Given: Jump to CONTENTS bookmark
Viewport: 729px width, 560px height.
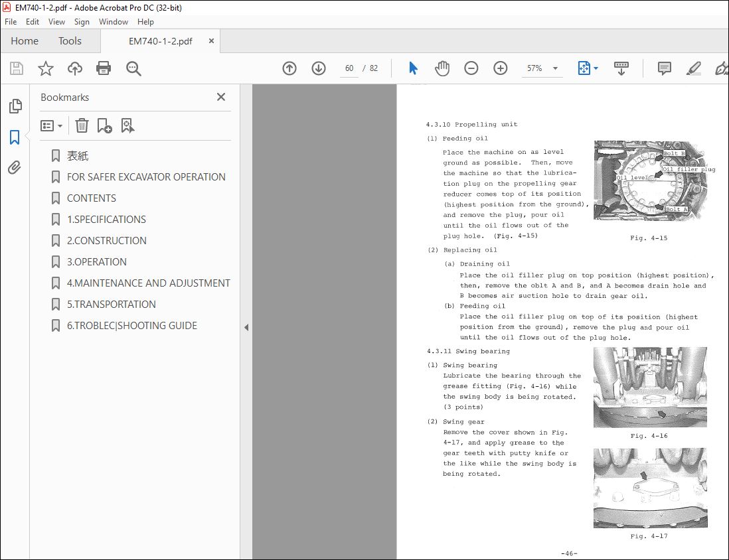Looking at the screenshot, I should pyautogui.click(x=92, y=198).
